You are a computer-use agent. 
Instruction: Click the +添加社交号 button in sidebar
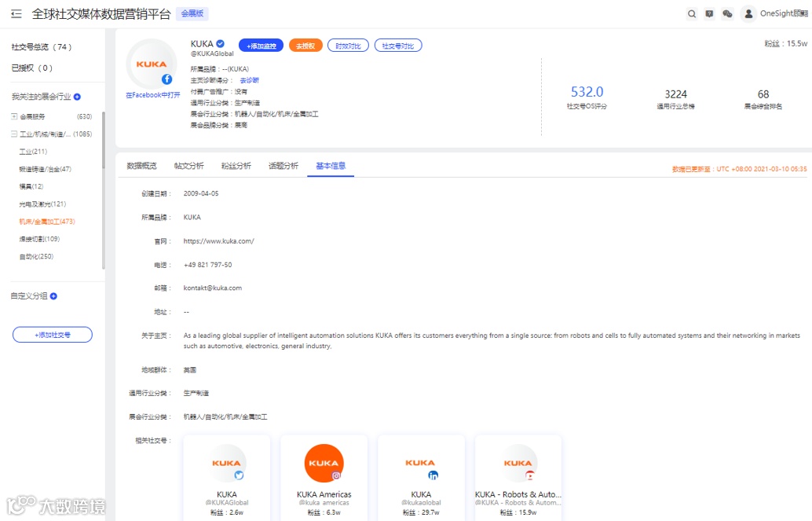click(x=53, y=335)
